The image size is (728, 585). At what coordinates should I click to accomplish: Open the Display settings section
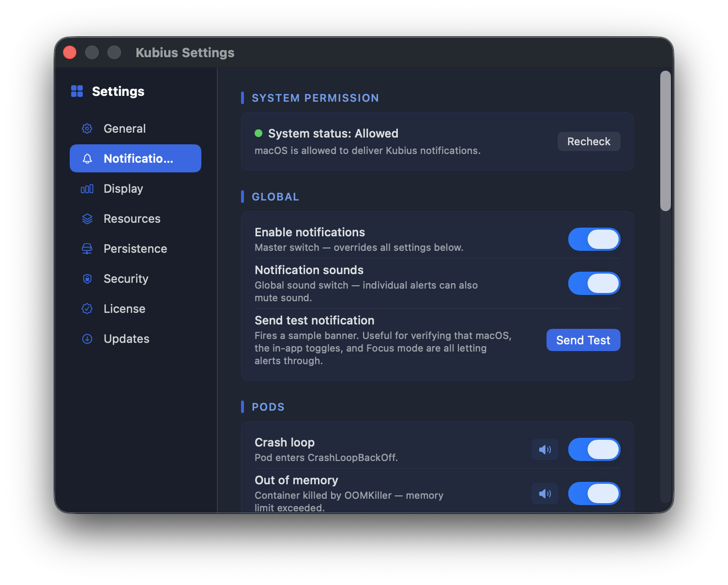[x=136, y=188]
